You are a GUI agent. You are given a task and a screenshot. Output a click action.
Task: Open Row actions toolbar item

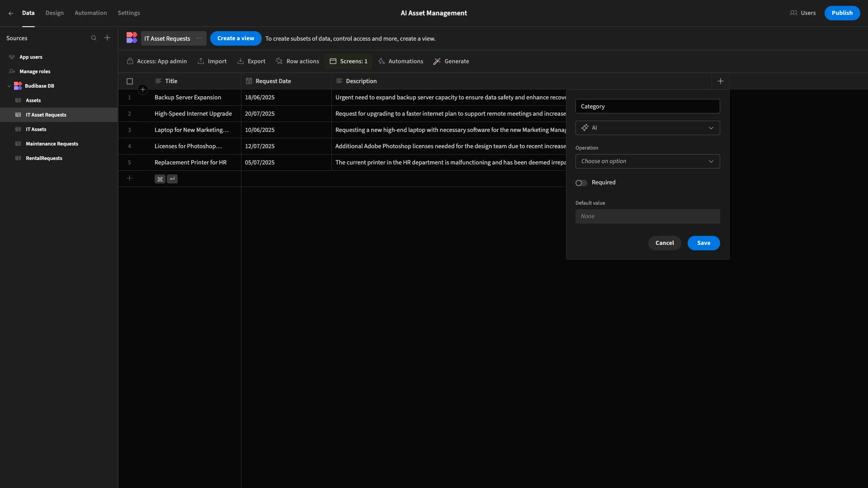tap(297, 61)
